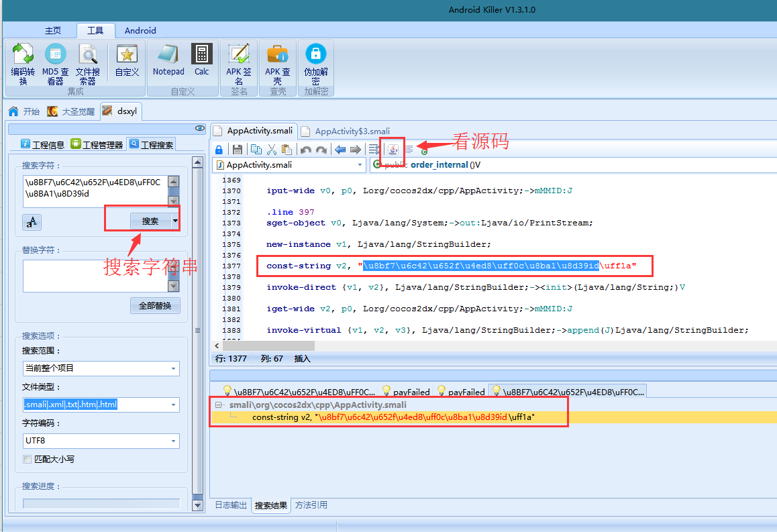Launch the 文件搜索器 file search tool
The height and width of the screenshot is (532, 777).
point(88,64)
